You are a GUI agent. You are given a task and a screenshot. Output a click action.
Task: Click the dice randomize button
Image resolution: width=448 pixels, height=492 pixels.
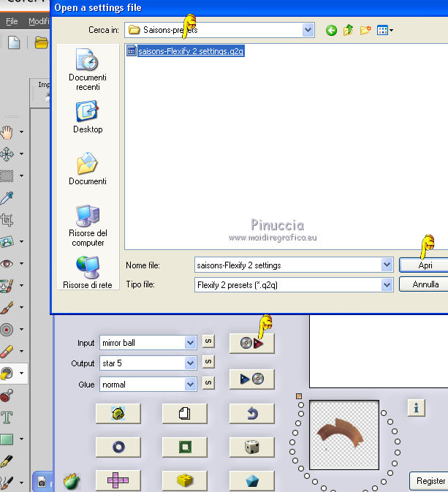tap(252, 447)
